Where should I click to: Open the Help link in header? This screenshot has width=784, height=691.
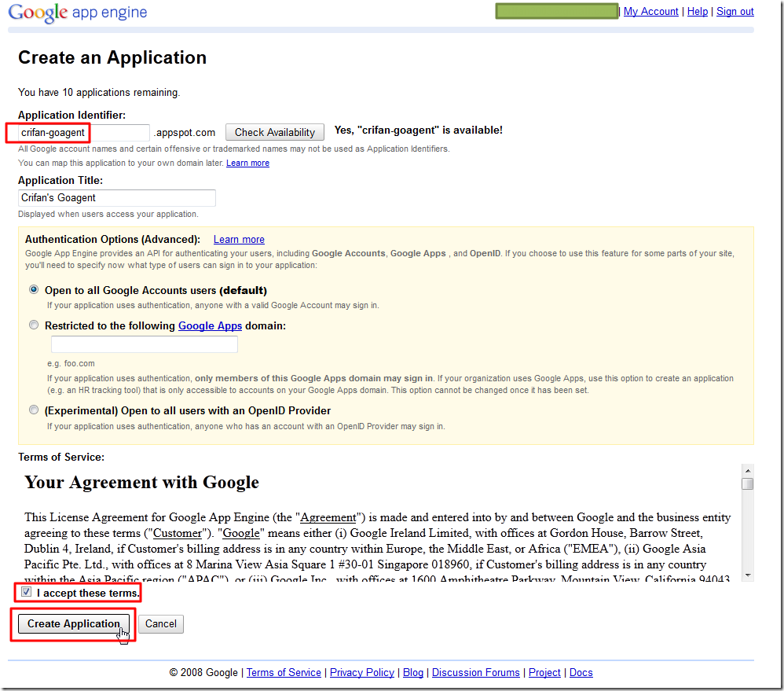click(698, 12)
